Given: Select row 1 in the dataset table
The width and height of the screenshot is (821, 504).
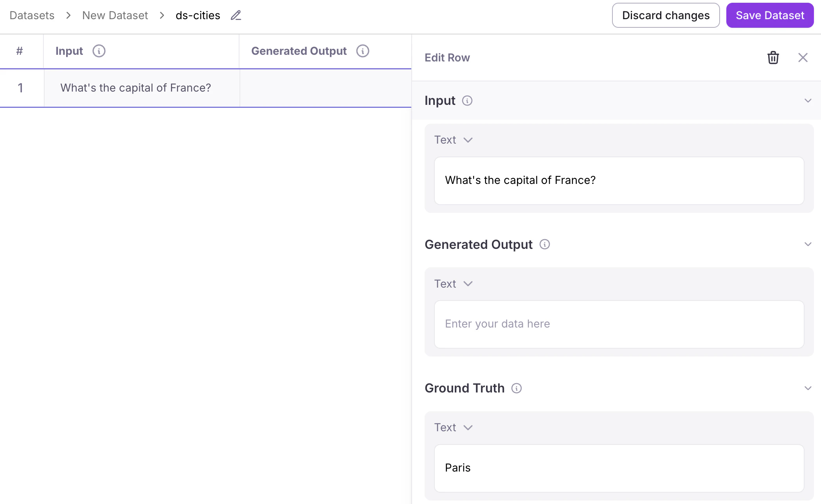Looking at the screenshot, I should tap(142, 88).
